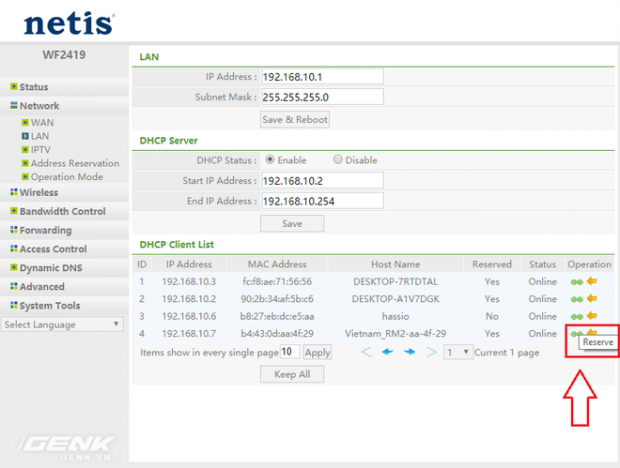
Task: Click the items per page field showing 10
Action: (x=290, y=352)
